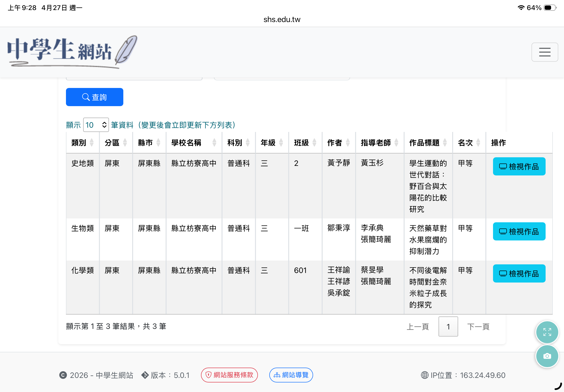
Task: Open the rows-per-page dropdown showing 10
Action: tap(96, 125)
